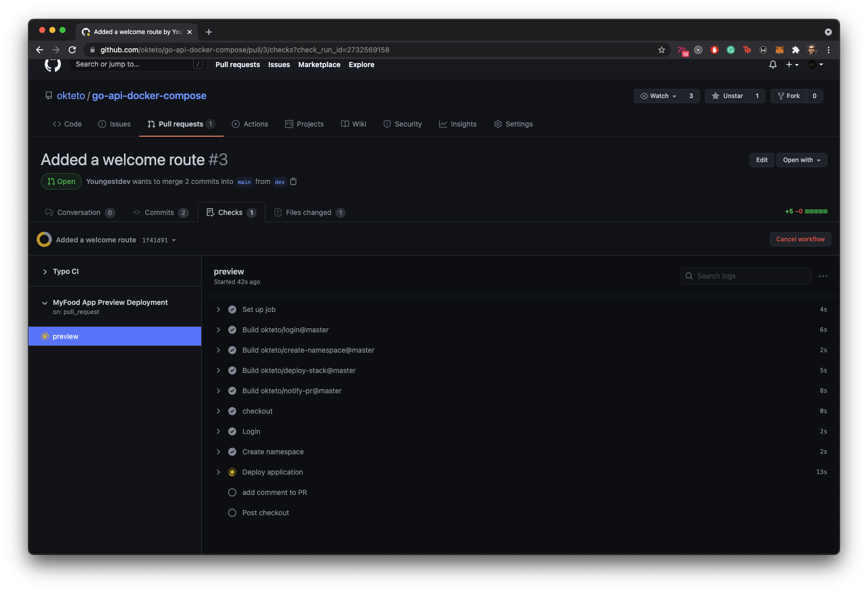The width and height of the screenshot is (868, 592).
Task: Open the create new plus menu
Action: (792, 65)
